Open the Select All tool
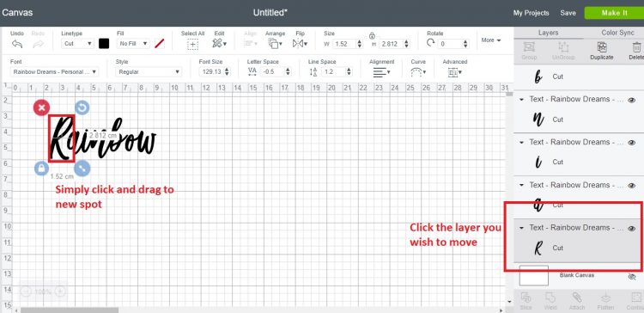The image size is (644, 313). tap(192, 44)
